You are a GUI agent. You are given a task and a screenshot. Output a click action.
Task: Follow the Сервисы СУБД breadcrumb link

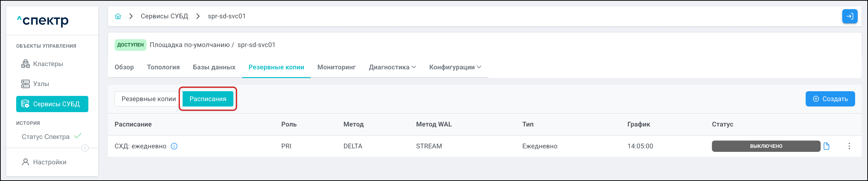point(164,16)
